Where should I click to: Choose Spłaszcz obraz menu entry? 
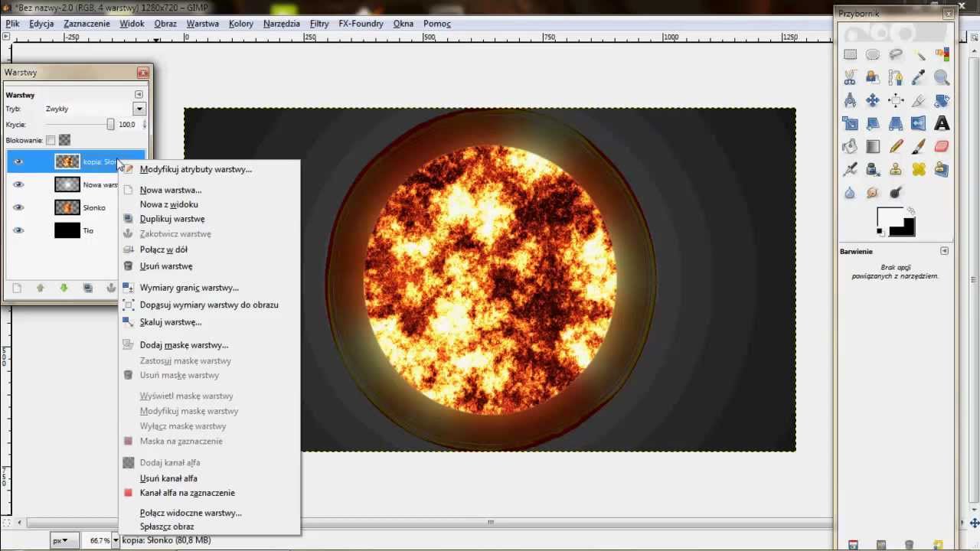click(x=167, y=527)
